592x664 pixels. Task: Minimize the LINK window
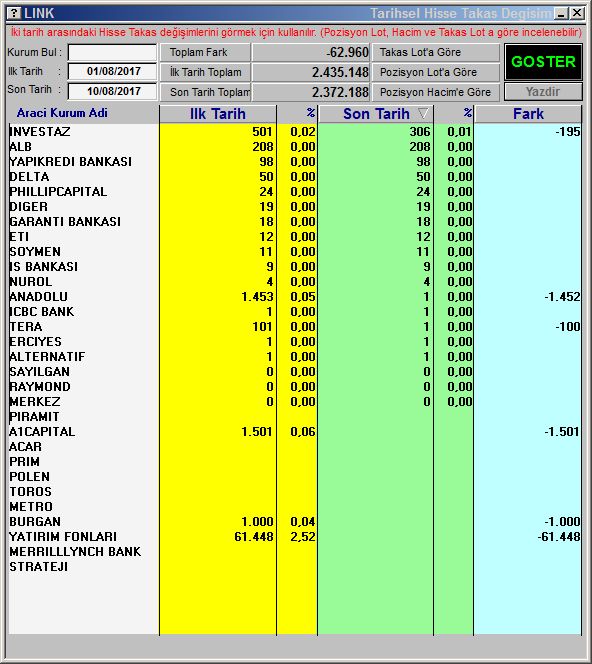pos(562,14)
